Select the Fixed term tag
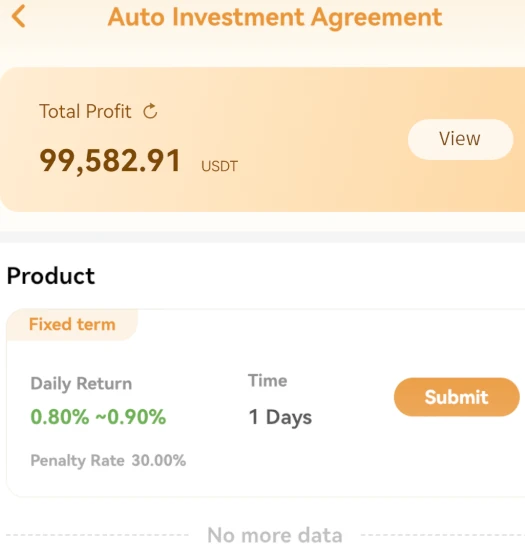The height and width of the screenshot is (553, 525). pos(72,324)
